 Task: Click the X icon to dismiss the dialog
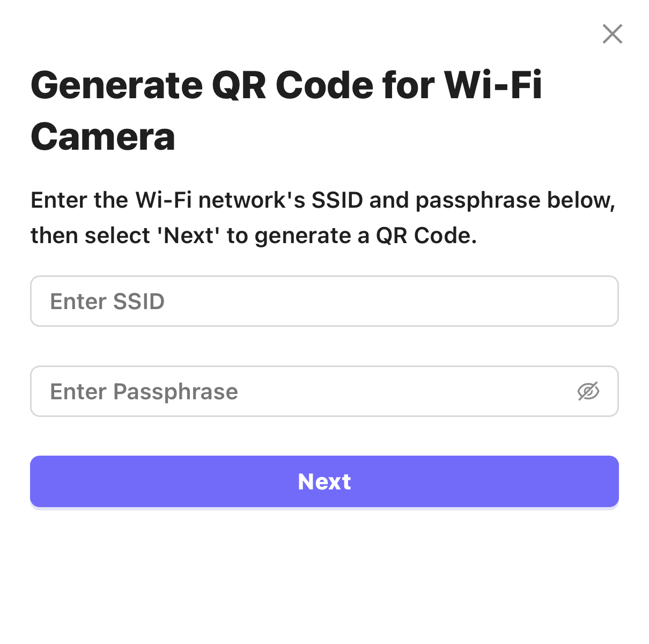[x=612, y=34]
